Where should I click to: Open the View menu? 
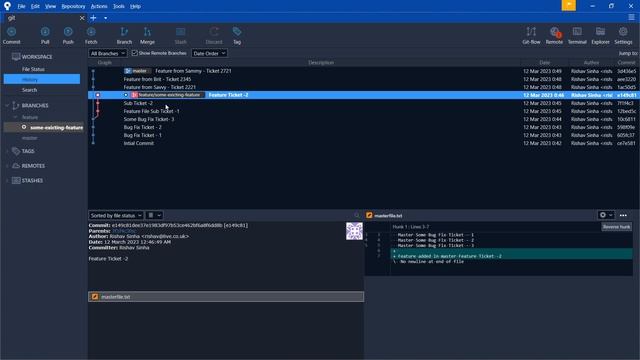50,6
